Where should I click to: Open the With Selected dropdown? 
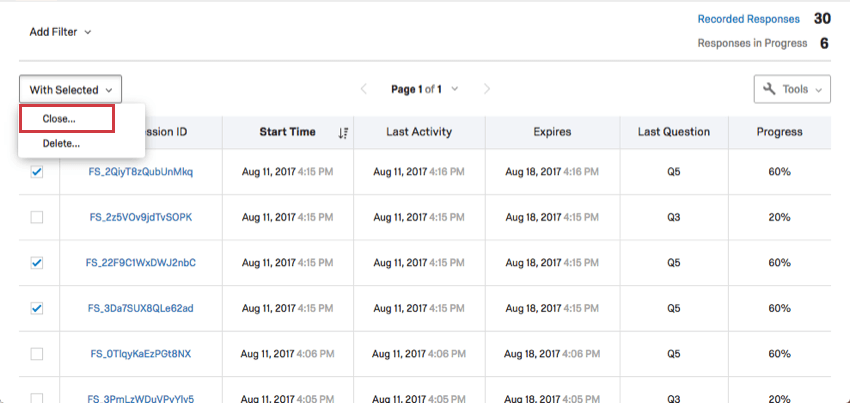70,90
